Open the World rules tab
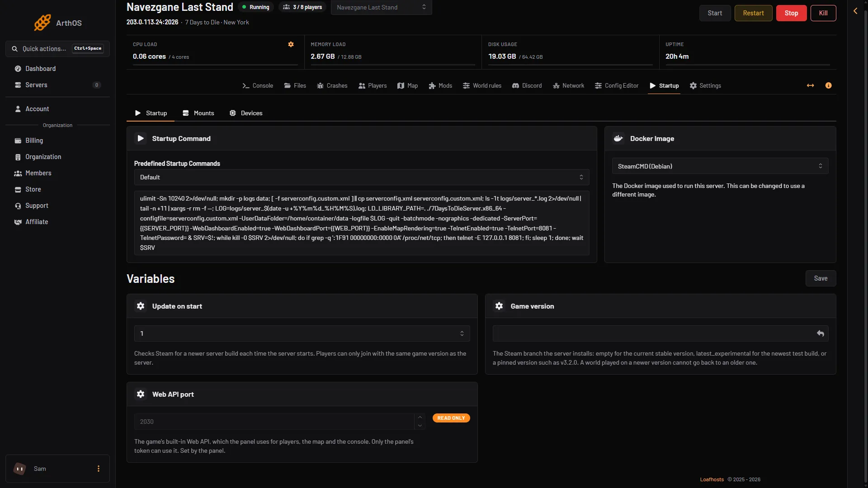The height and width of the screenshot is (488, 868). [482, 85]
